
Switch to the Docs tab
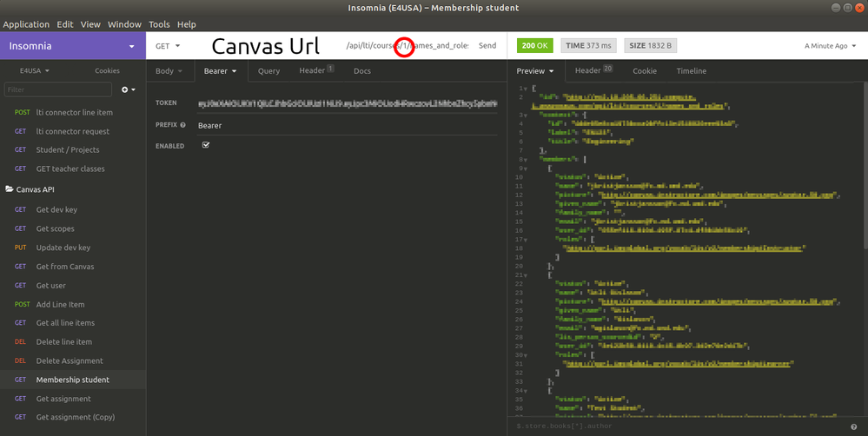(x=362, y=71)
